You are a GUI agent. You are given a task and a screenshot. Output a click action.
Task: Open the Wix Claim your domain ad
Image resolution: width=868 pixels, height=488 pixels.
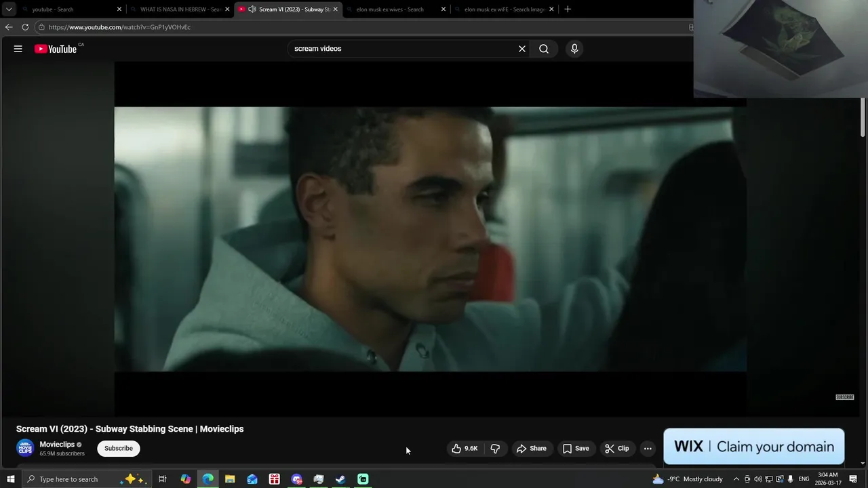[x=754, y=447]
